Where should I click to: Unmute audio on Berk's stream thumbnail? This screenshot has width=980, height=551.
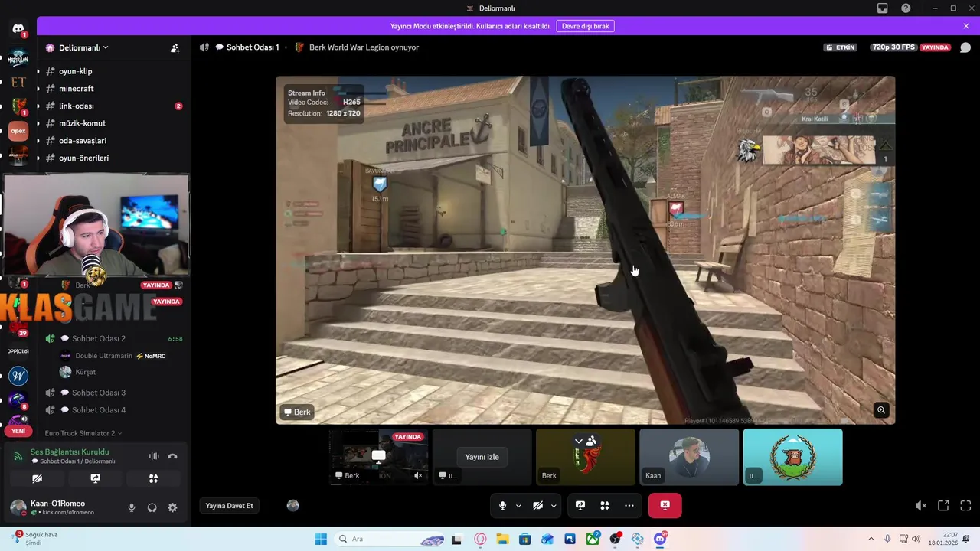(418, 475)
